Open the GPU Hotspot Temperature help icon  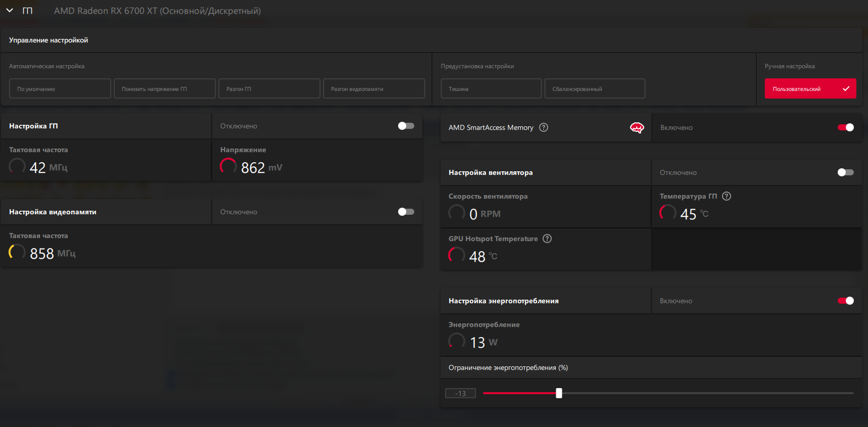click(x=547, y=239)
